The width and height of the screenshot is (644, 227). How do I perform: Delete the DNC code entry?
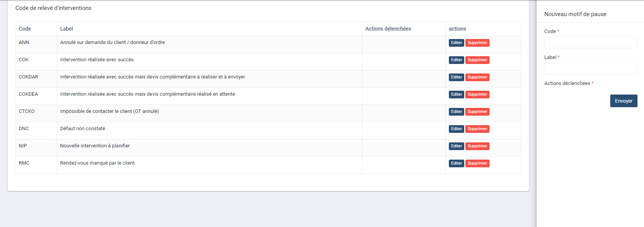pyautogui.click(x=477, y=129)
